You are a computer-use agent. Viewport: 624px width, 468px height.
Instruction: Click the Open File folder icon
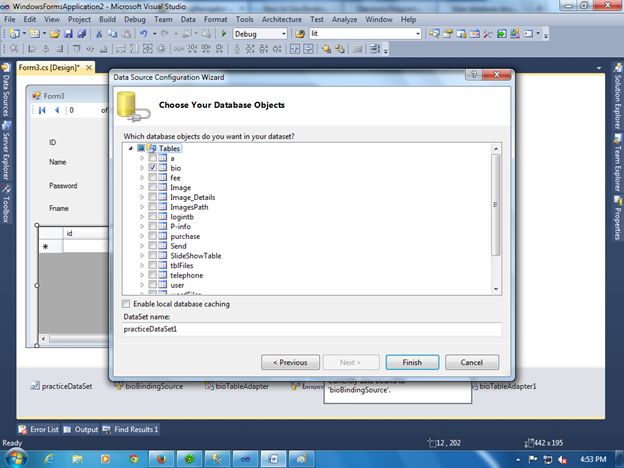pos(55,34)
